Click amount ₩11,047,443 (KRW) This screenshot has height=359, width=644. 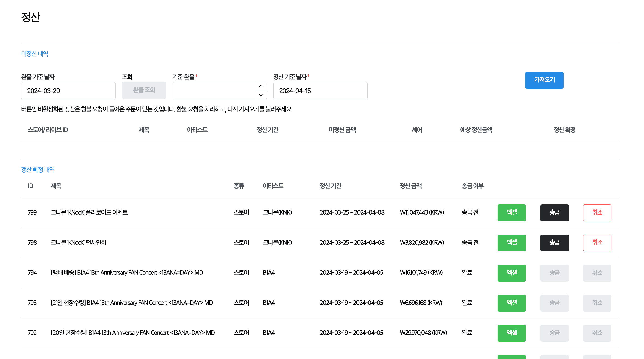422,213
